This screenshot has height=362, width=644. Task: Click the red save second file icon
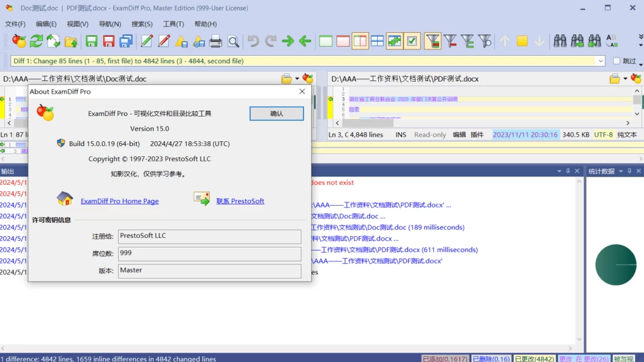pyautogui.click(x=109, y=42)
